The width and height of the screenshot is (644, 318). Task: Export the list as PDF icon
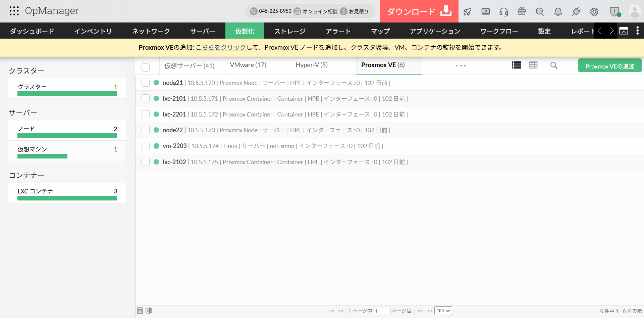[x=140, y=311]
